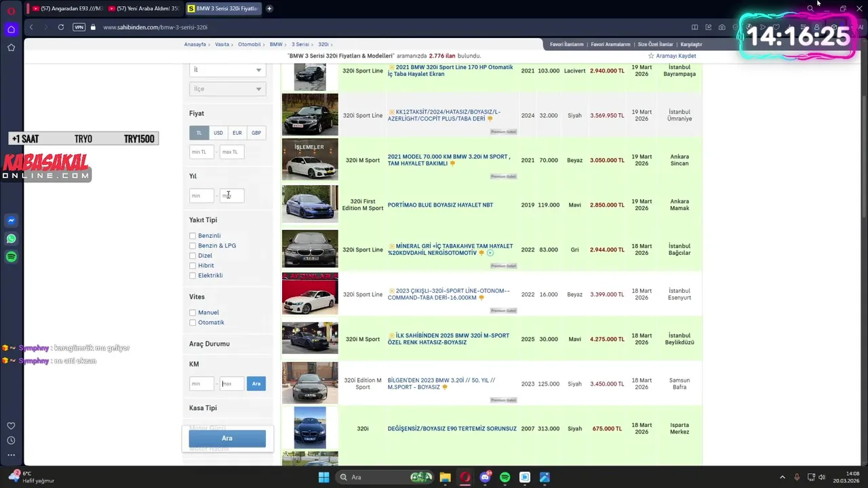
Task: Click Aramayı Kaydet star link
Action: pos(672,56)
